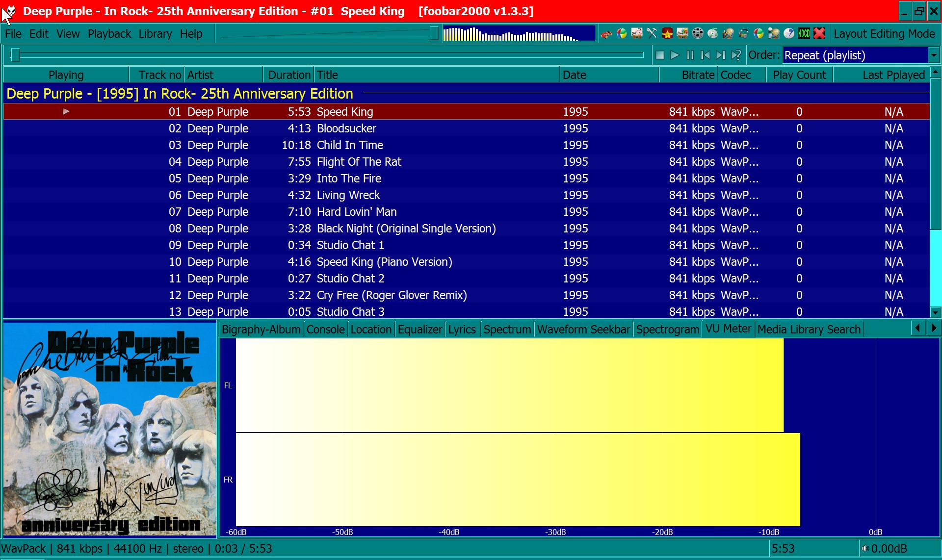Click the gold star toolbar icon

667,33
